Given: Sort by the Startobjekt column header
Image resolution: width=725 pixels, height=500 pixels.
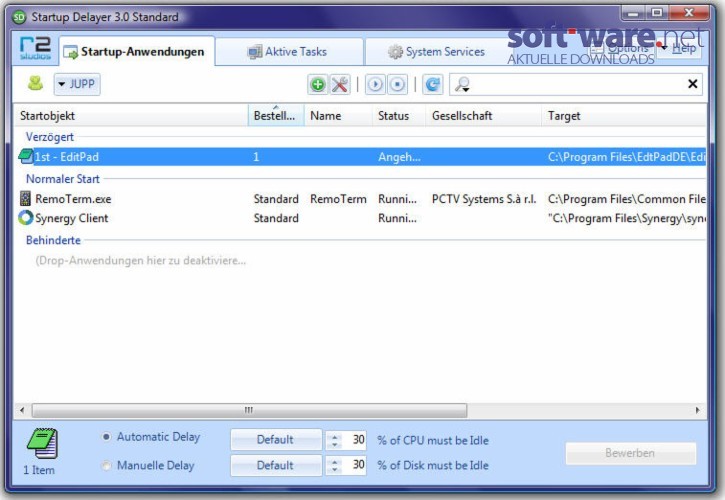Looking at the screenshot, I should [133, 116].
